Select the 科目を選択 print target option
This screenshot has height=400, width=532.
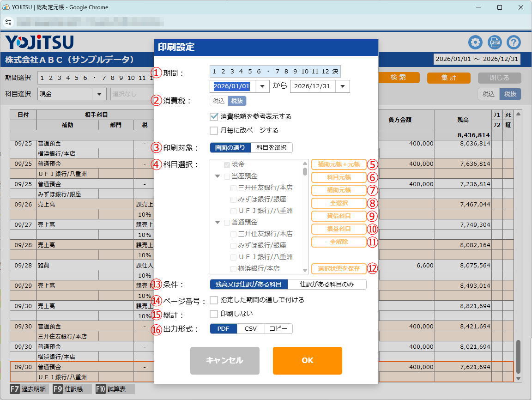272,148
